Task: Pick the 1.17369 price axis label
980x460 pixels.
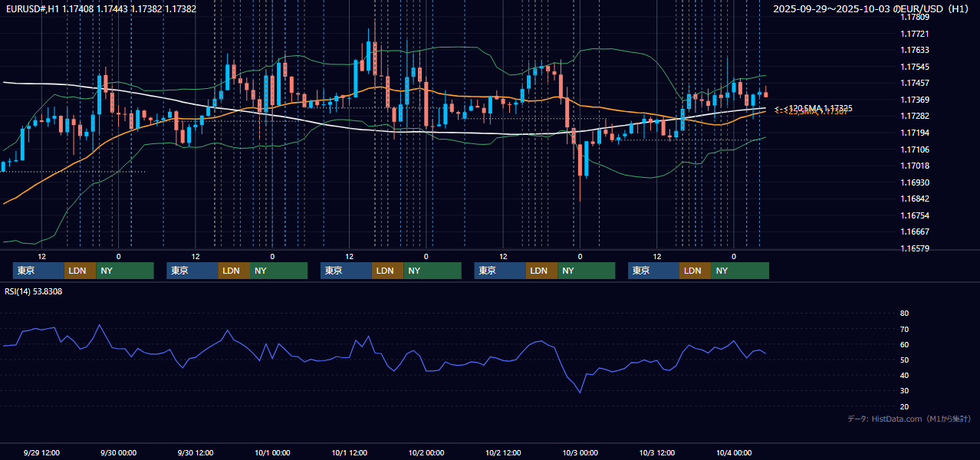Action: tap(914, 100)
